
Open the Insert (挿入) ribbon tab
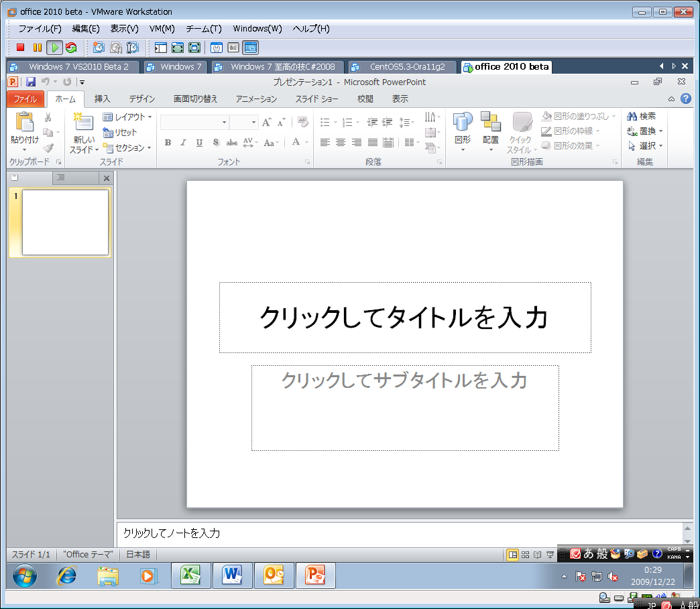(103, 98)
